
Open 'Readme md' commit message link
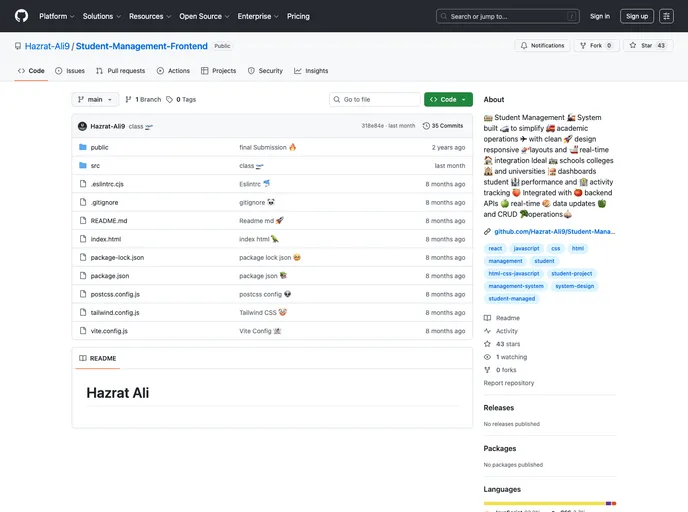tap(257, 221)
